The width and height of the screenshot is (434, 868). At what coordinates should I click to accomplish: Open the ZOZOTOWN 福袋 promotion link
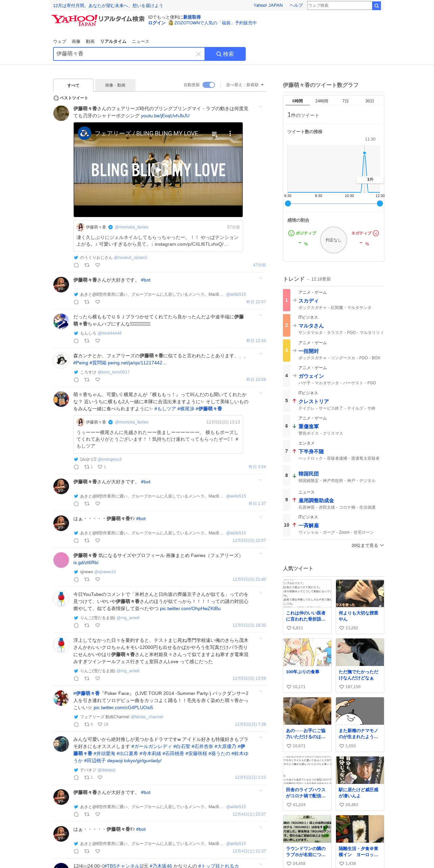click(x=215, y=23)
